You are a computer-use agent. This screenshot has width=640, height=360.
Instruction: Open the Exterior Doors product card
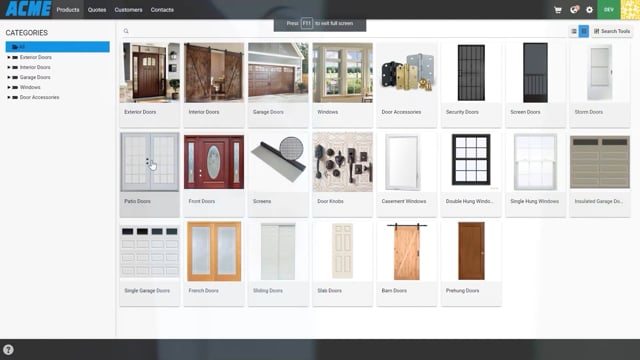point(149,85)
